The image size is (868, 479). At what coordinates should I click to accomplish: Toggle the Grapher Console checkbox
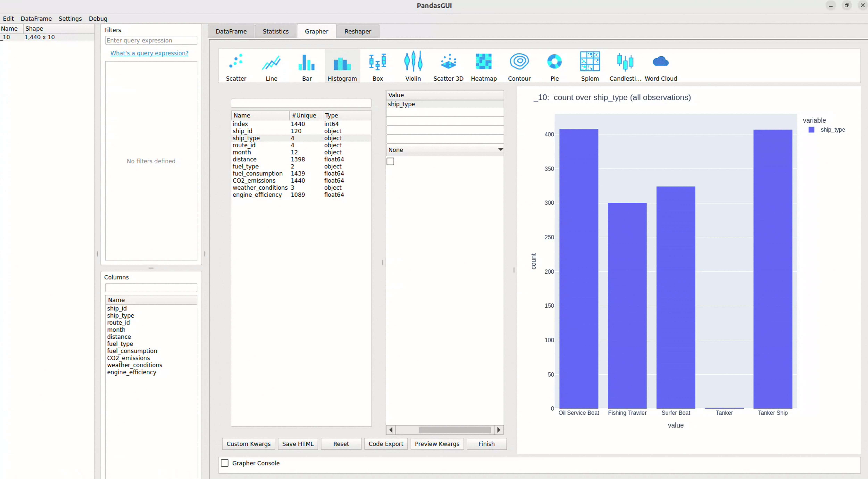[x=224, y=463]
